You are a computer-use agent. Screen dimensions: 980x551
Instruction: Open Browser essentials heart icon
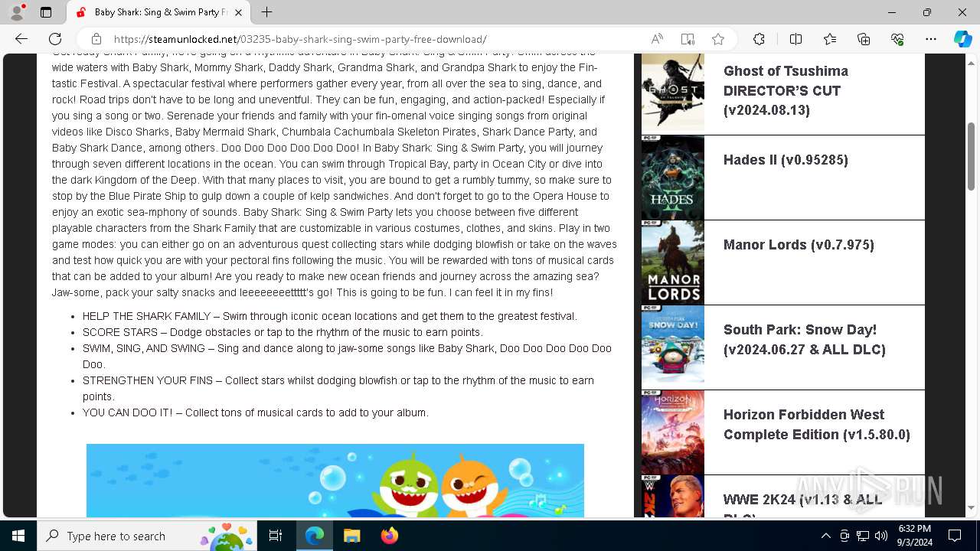[x=897, y=39]
